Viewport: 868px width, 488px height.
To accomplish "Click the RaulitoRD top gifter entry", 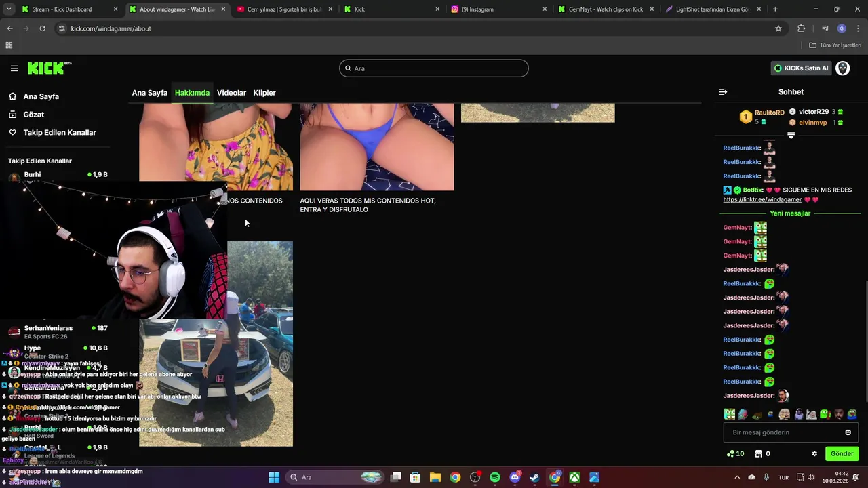I will pyautogui.click(x=762, y=117).
